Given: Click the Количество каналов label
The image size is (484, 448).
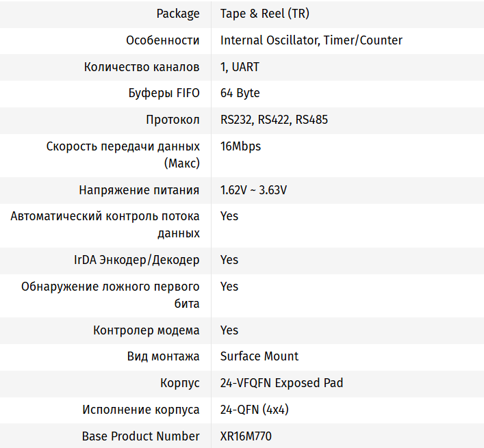Looking at the screenshot, I should 142,67.
